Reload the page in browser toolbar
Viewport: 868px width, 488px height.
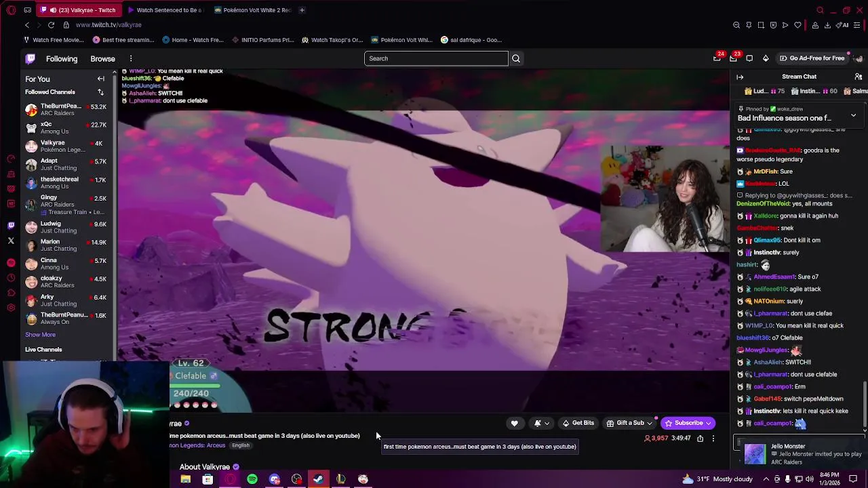click(x=51, y=25)
